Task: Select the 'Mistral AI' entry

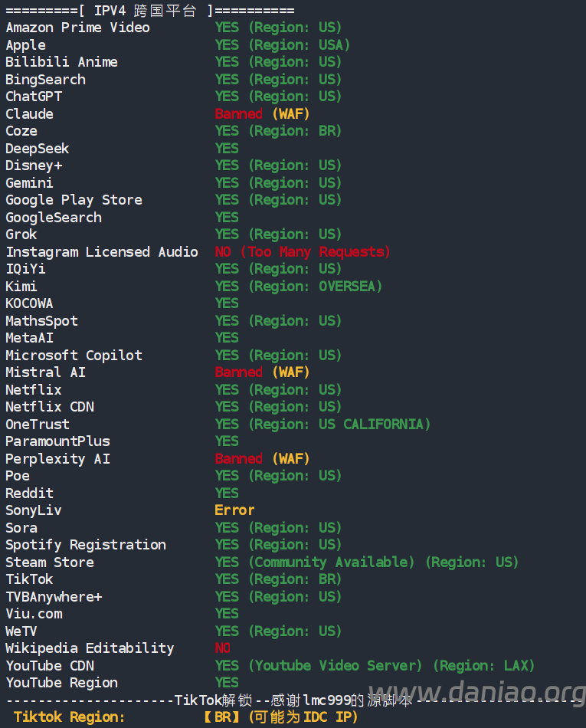Action: pos(45,372)
